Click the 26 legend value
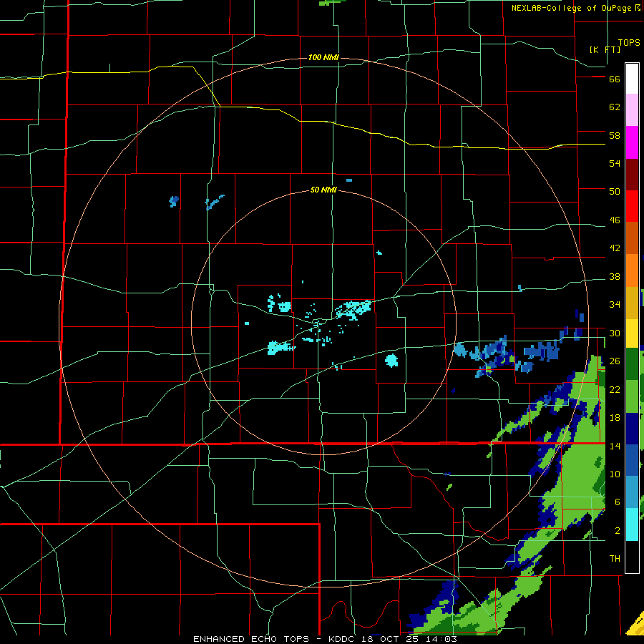 615,361
